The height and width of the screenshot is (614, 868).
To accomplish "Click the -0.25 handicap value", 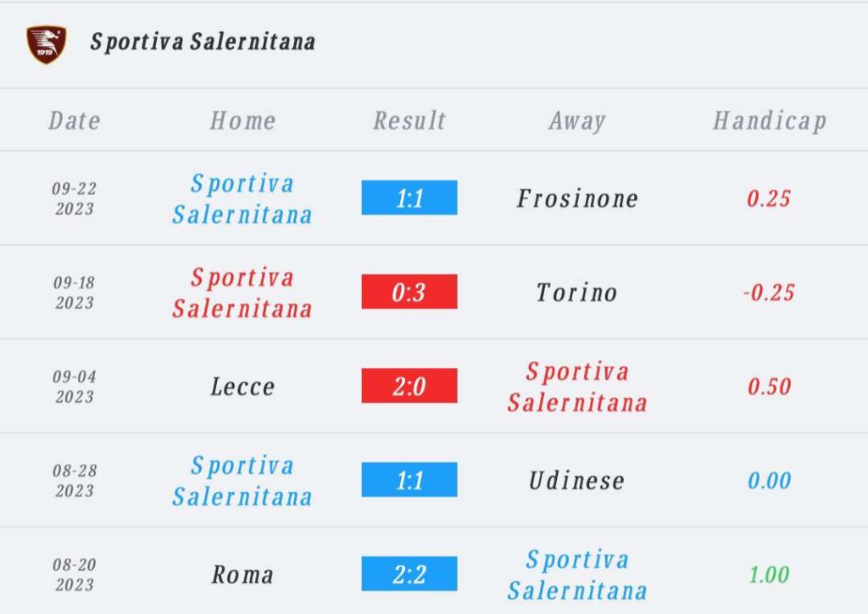I will (x=769, y=293).
